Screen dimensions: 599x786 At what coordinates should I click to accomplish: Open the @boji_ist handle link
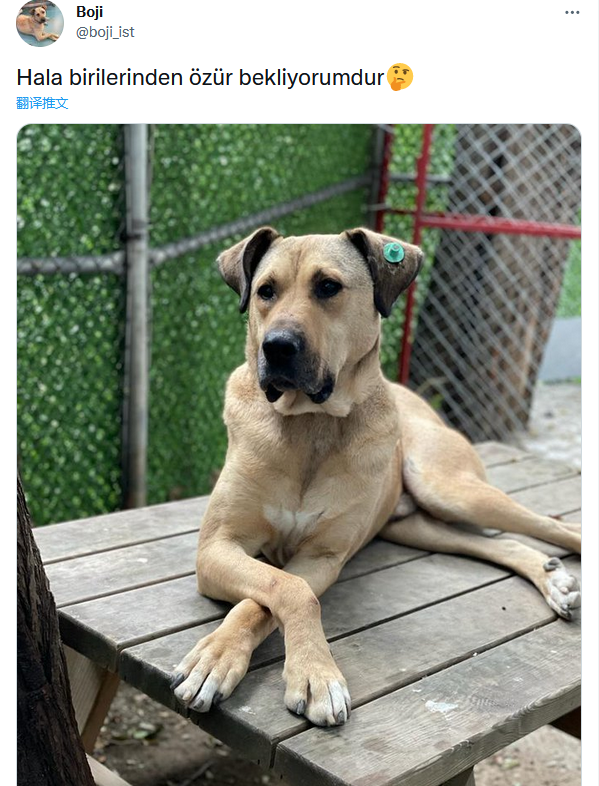[105, 32]
